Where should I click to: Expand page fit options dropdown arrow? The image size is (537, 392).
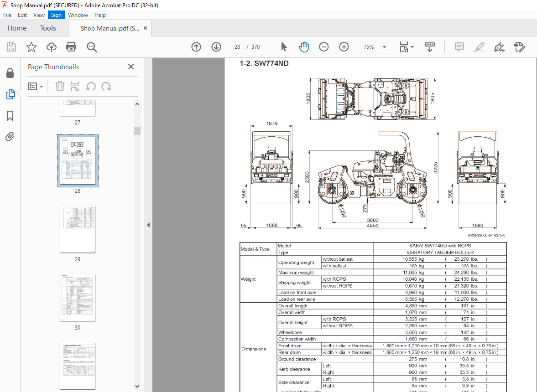point(412,47)
